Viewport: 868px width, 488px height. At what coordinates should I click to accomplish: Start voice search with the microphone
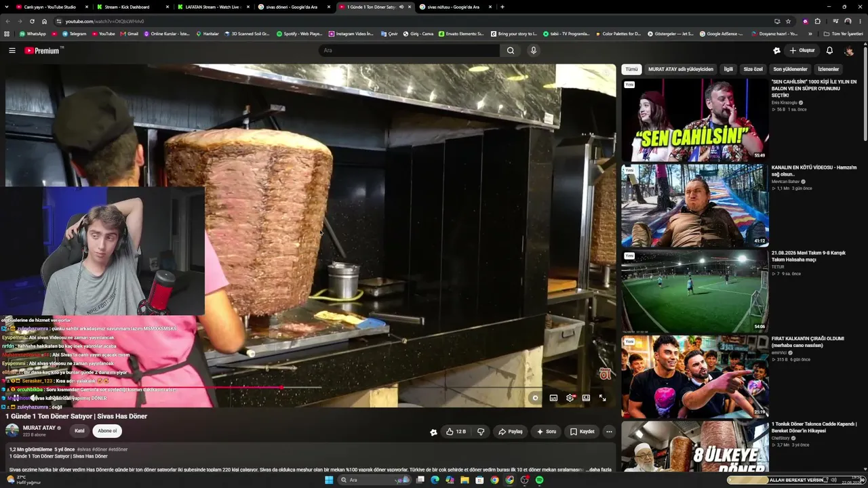534,50
